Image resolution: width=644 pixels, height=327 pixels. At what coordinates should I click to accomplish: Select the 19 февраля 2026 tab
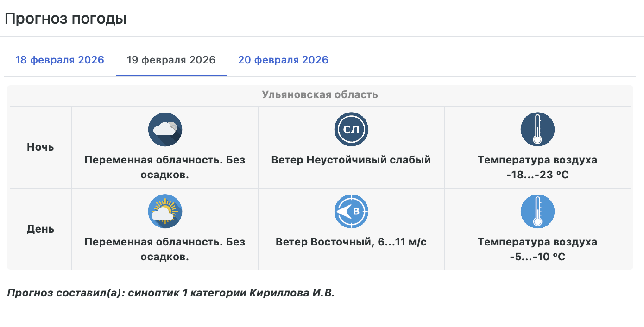[x=171, y=60]
